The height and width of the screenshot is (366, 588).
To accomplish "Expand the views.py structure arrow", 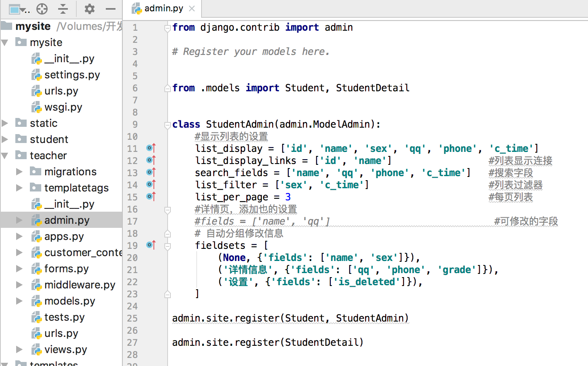I will point(19,349).
